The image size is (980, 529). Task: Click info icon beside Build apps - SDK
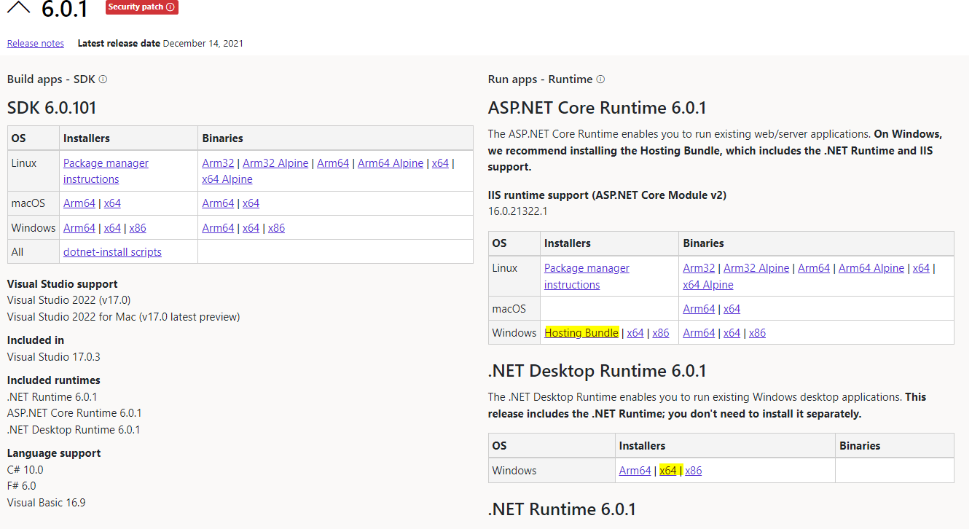tap(103, 79)
